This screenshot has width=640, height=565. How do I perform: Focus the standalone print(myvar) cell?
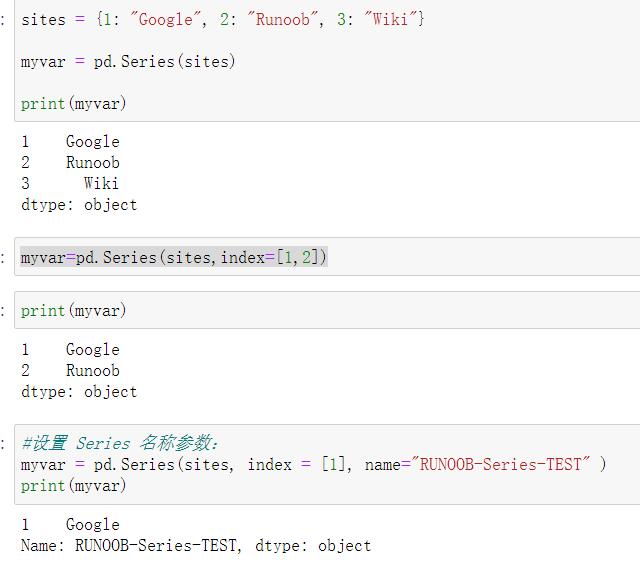(73, 311)
